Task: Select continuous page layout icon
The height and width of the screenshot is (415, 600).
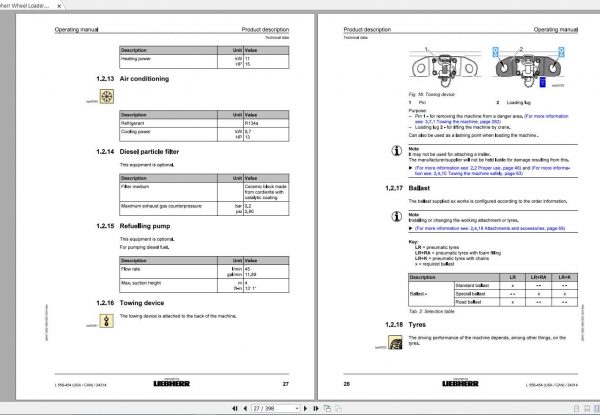Action: tap(587, 409)
